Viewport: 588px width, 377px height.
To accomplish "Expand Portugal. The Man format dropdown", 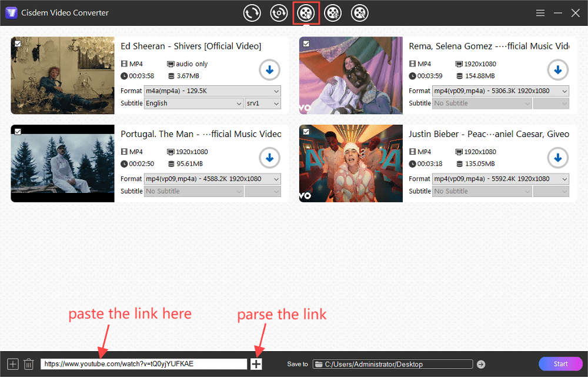I will point(212,179).
